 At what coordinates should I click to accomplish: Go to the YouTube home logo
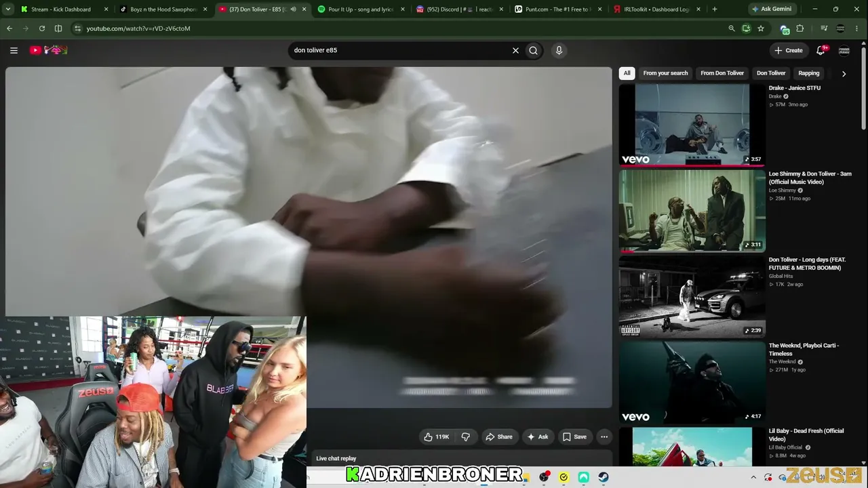pos(48,50)
